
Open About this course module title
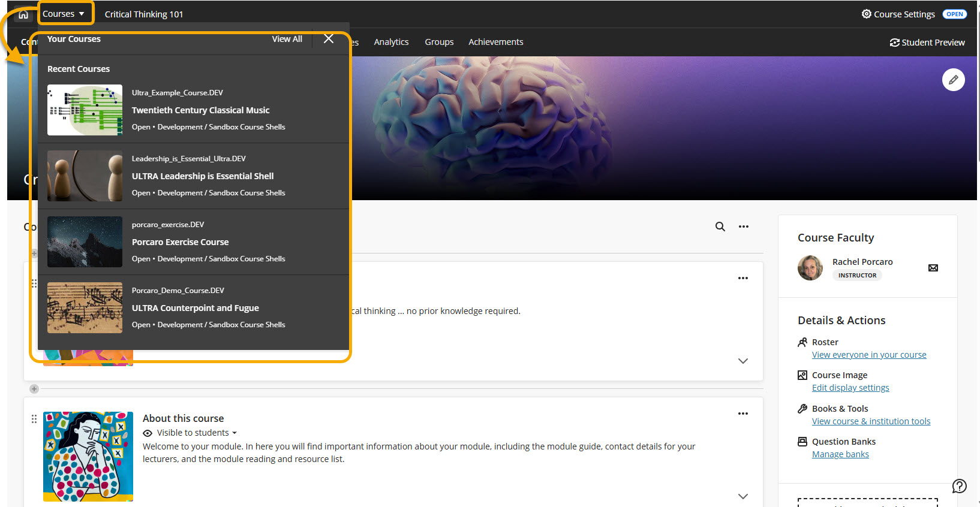tap(183, 418)
